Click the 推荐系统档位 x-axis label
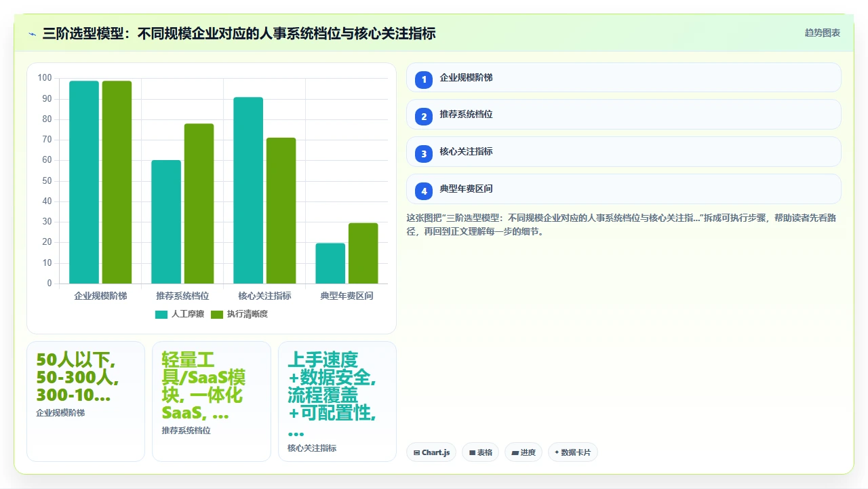Screen dimensions: 868x489 182,296
